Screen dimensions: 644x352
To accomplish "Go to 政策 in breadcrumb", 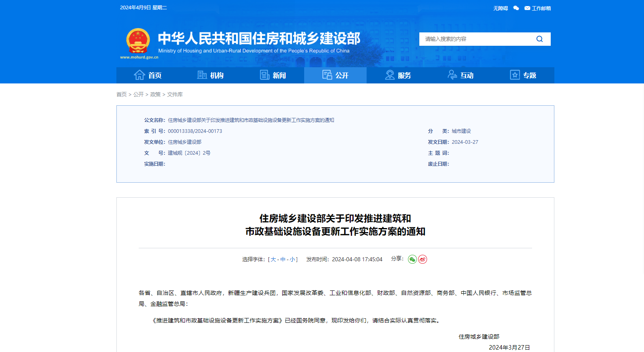I will pyautogui.click(x=155, y=94).
